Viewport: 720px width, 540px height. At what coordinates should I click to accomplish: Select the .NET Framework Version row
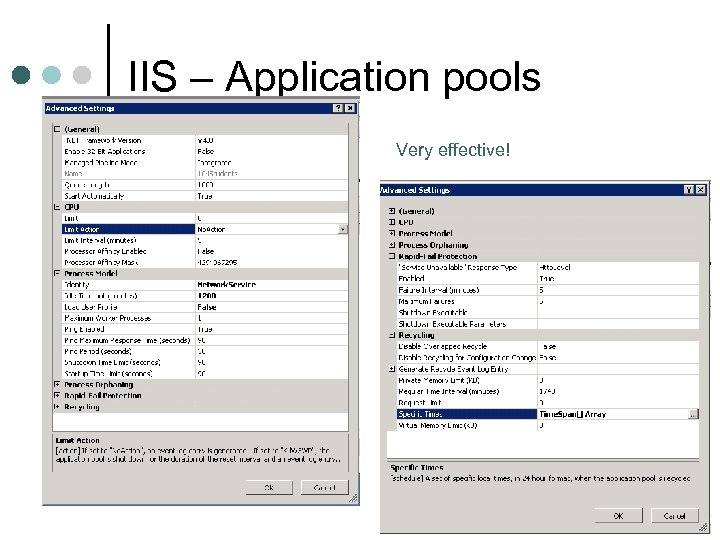[205, 140]
